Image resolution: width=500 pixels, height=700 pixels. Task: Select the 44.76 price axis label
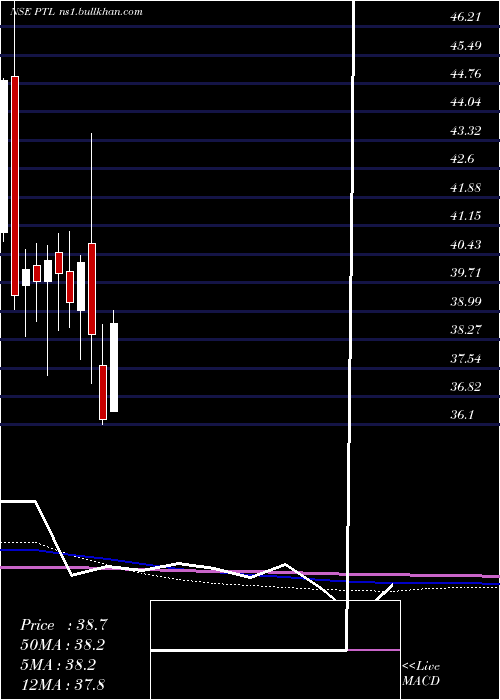[465, 74]
